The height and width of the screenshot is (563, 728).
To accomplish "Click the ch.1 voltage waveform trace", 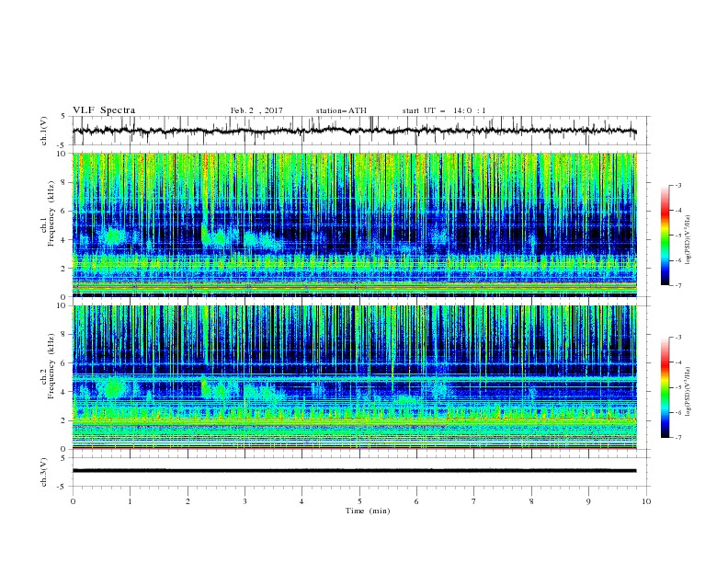I will click(x=354, y=131).
